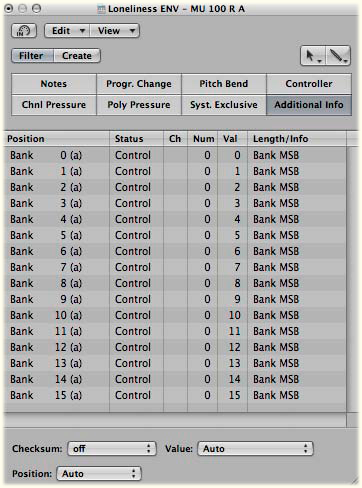Switch to Create mode
The height and width of the screenshot is (488, 362).
(77, 56)
